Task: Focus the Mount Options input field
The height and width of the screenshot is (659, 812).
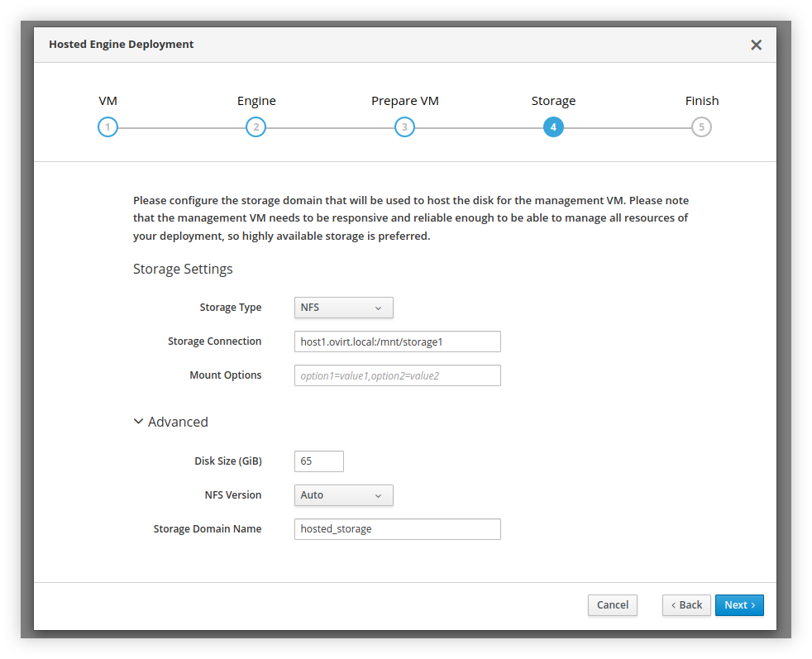Action: [397, 375]
